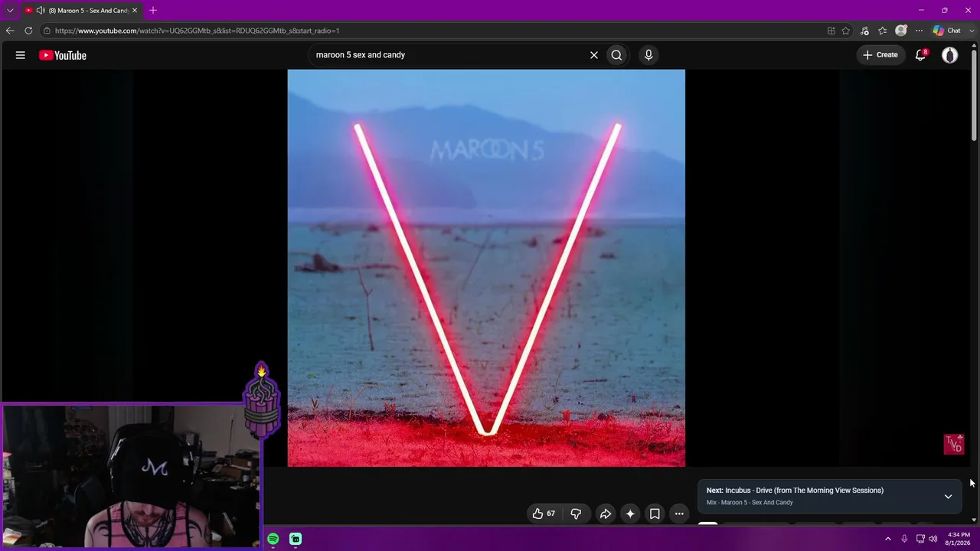This screenshot has height=551, width=980.
Task: View site information lock icon
Action: (47, 31)
